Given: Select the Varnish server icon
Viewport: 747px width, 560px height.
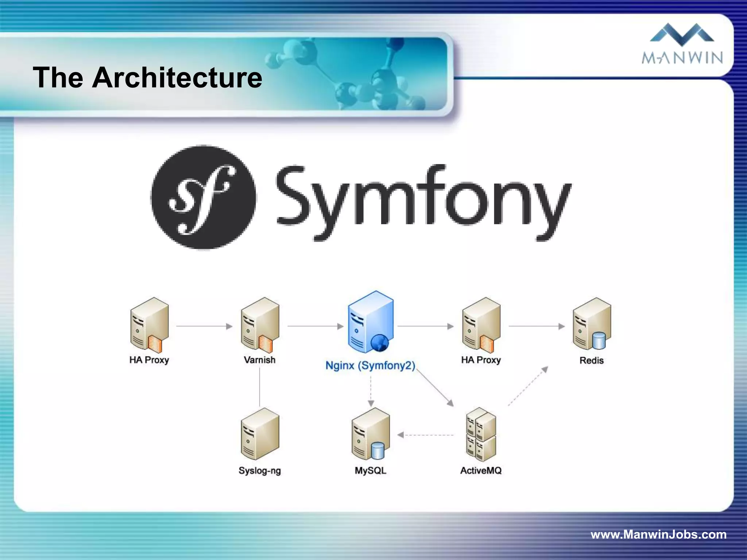Looking at the screenshot, I should coord(260,325).
